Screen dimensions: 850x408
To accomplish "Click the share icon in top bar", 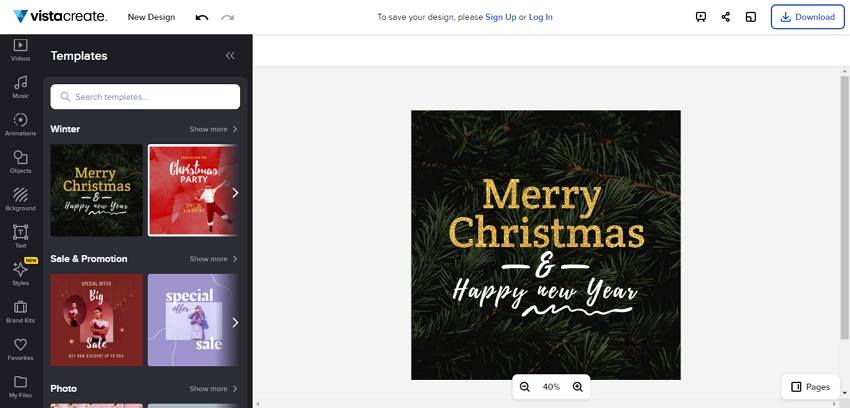I will (725, 17).
